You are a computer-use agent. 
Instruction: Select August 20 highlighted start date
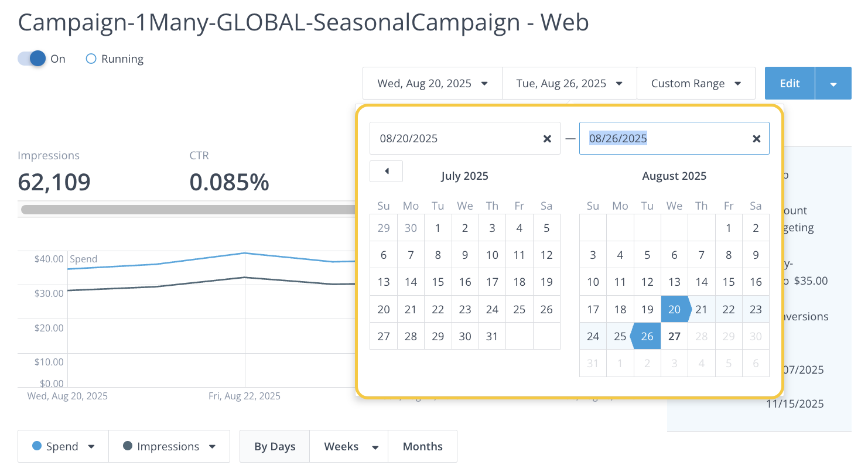[674, 309]
